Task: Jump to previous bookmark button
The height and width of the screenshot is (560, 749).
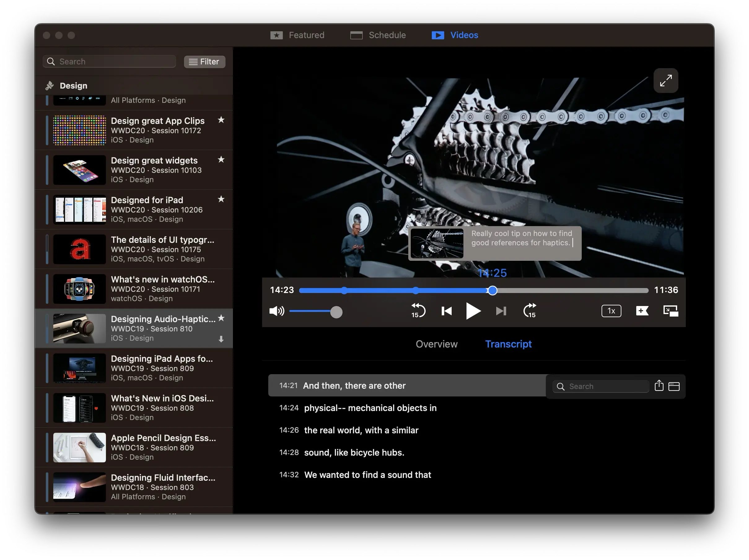Action: pos(447,311)
